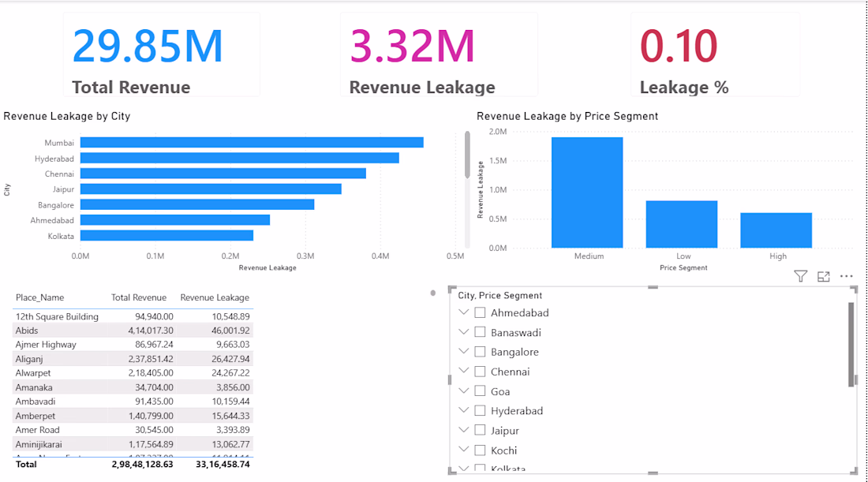
Task: Expand the Banaswadi slicer node
Action: (x=464, y=332)
